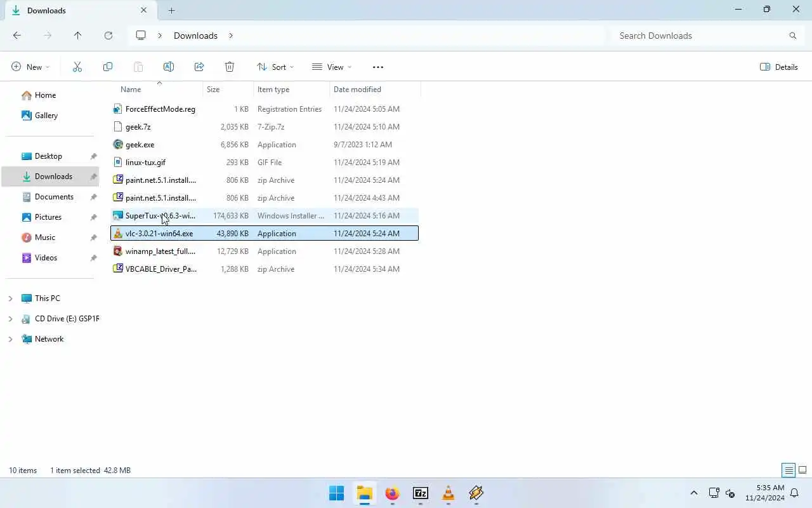Sort by Size column header
This screenshot has width=812, height=508.
point(228,90)
